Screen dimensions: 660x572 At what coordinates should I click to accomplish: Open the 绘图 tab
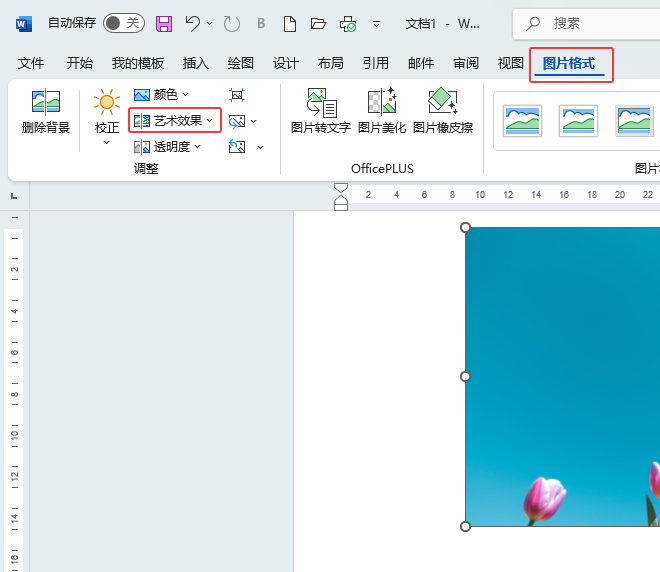tap(241, 64)
